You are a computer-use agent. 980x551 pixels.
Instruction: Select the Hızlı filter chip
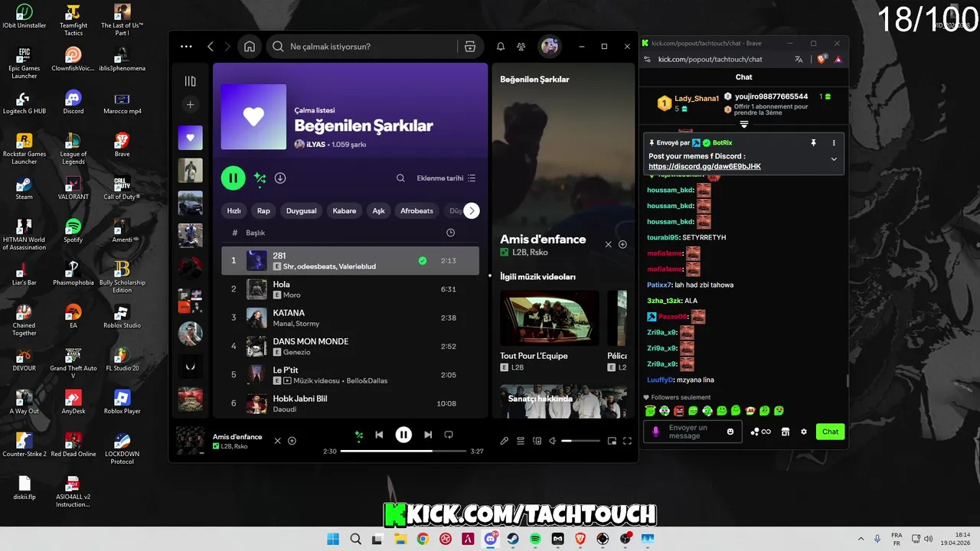[234, 211]
